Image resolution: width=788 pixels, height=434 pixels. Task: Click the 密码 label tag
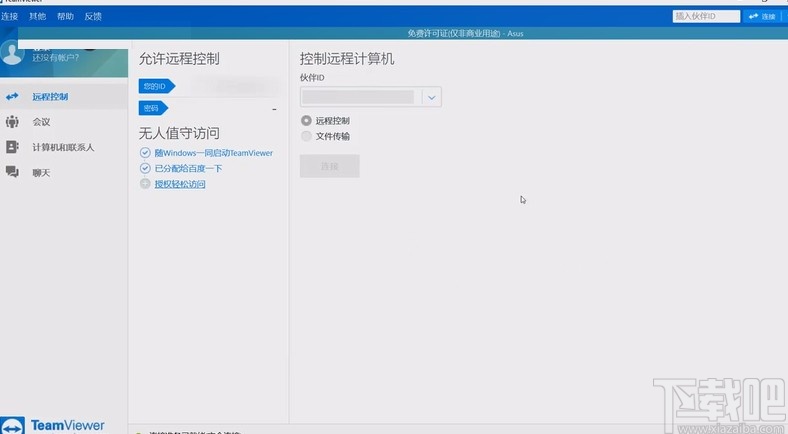[153, 108]
